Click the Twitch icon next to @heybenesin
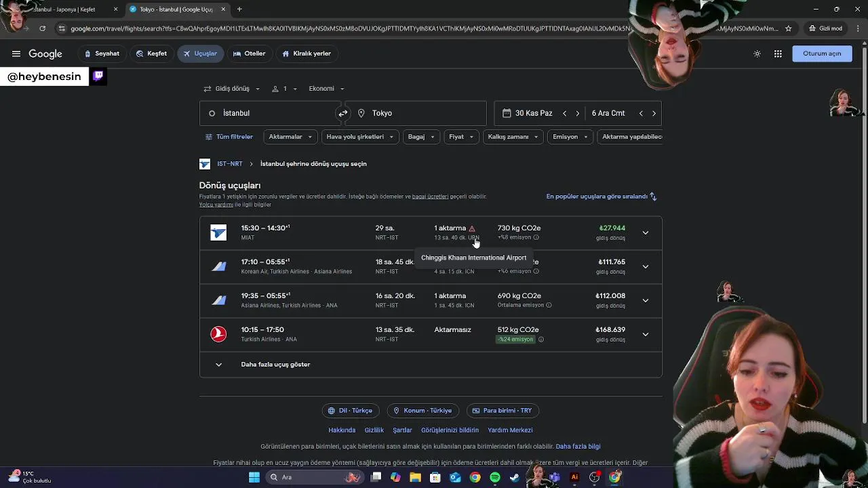Screen dimensions: 868x488 coord(98,76)
